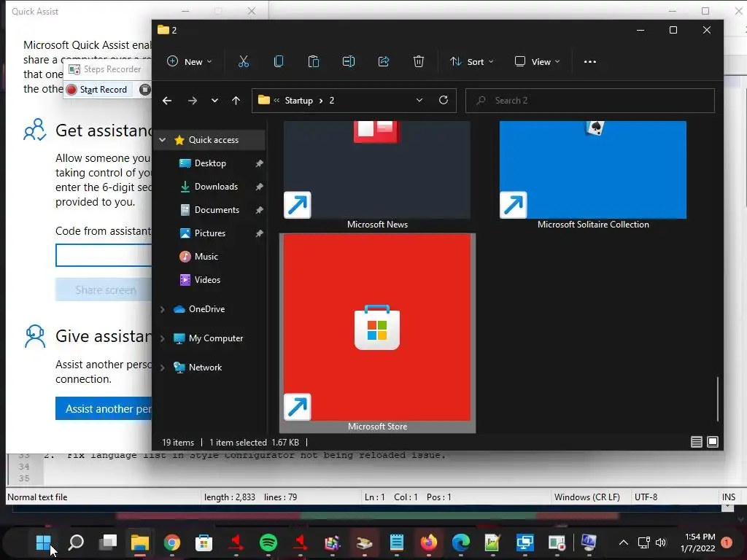Go forward with the right arrow
Viewport: 747px width, 560px height.
pos(193,101)
